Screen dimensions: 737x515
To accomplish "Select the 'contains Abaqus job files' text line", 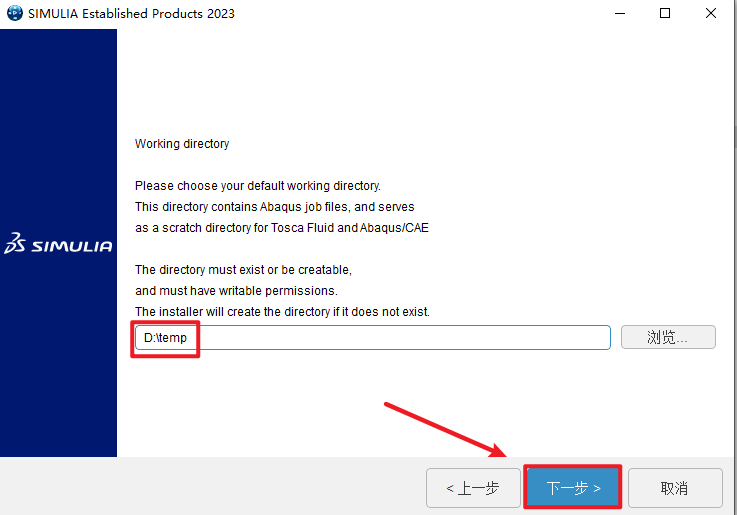I will [274, 207].
